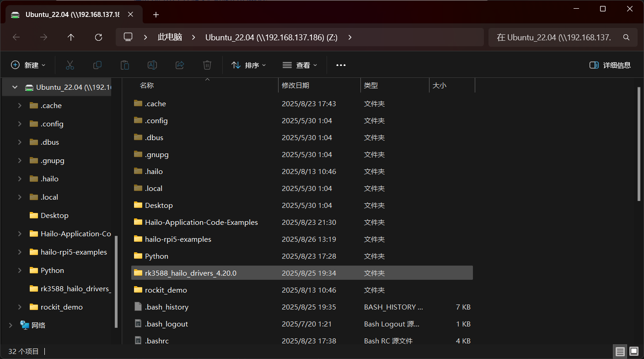644x359 pixels.
Task: Click the Copy icon
Action: tap(97, 65)
